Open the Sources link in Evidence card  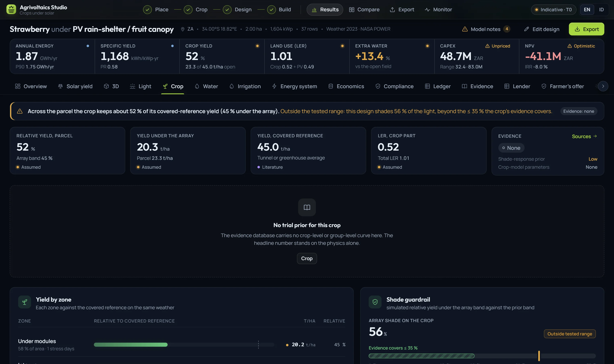pos(584,136)
